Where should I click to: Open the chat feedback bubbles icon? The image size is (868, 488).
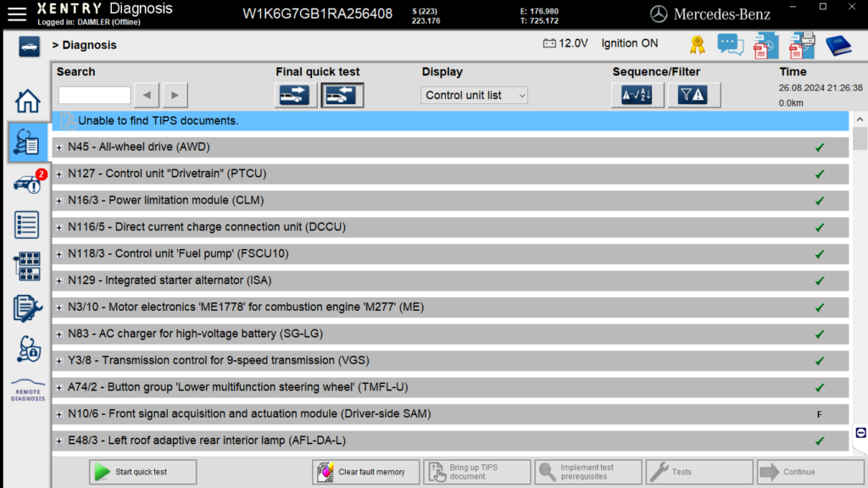click(x=730, y=44)
